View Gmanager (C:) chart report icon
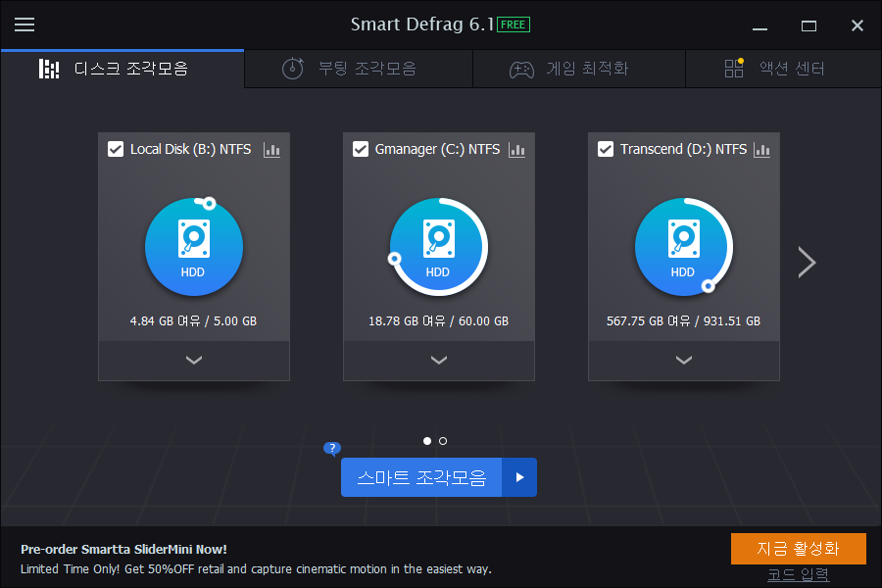Viewport: 882px width, 588px height. (x=516, y=150)
